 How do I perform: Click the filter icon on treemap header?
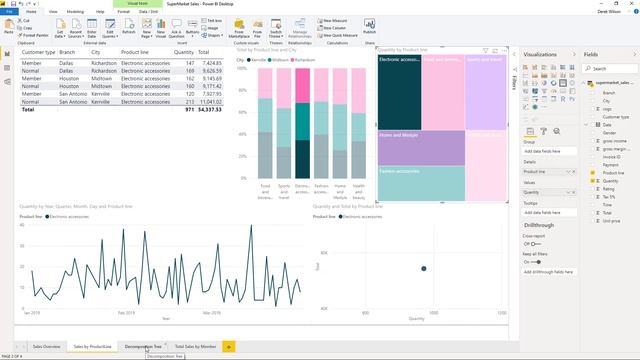485,51
